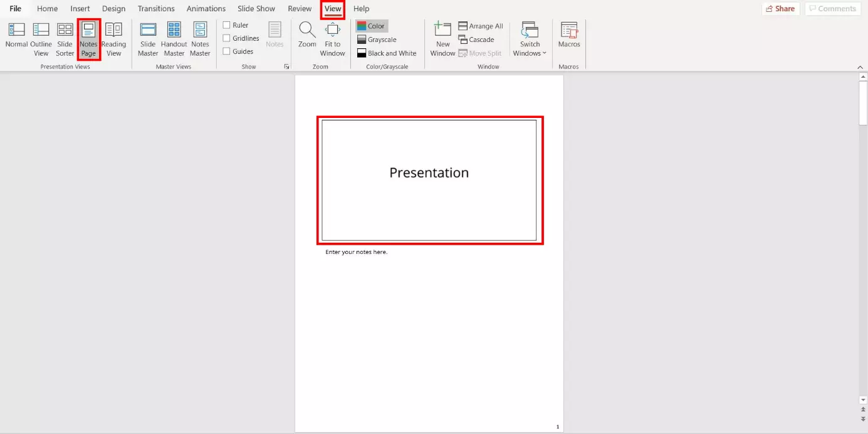Enable the Ruler checkbox
Viewport: 868px width, 434px height.
(227, 25)
